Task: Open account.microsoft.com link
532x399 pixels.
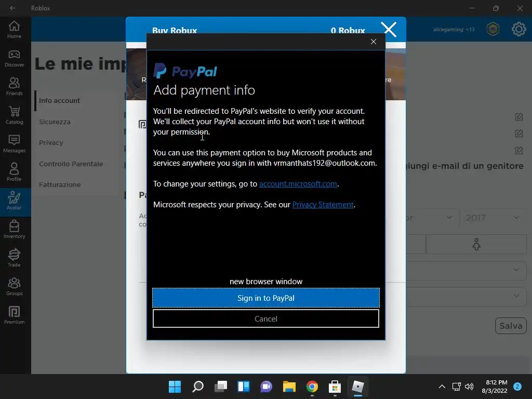Action: pos(298,184)
